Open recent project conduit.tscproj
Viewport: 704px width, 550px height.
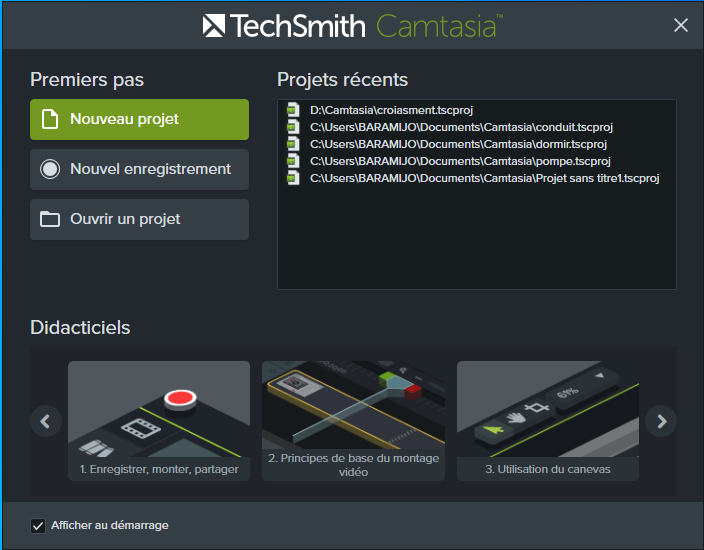point(461,127)
